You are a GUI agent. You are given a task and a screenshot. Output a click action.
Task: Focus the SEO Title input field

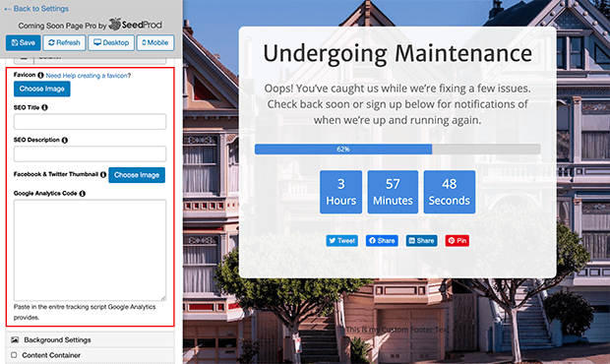click(x=90, y=122)
